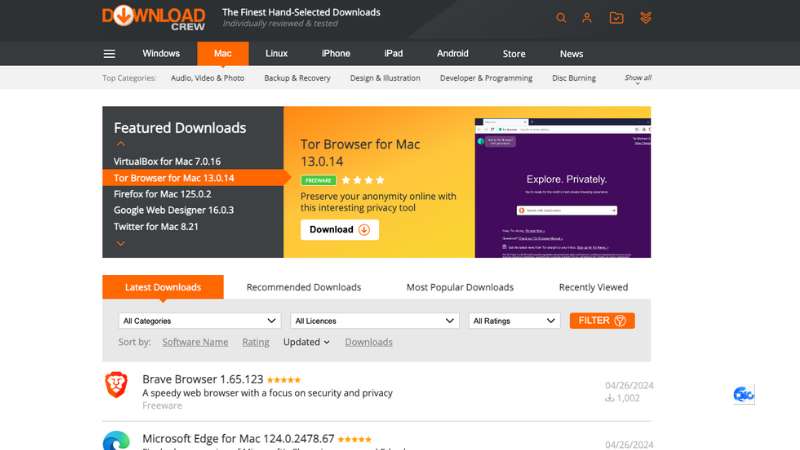Image resolution: width=800 pixels, height=450 pixels.
Task: Open the hamburger menu icon
Action: pyautogui.click(x=109, y=54)
